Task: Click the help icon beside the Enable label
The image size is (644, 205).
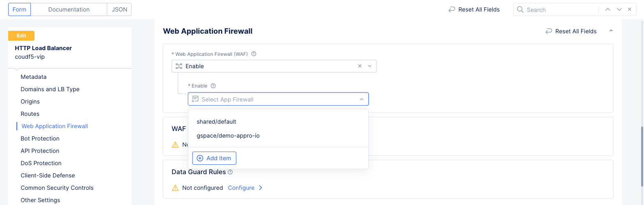Action: point(213,86)
